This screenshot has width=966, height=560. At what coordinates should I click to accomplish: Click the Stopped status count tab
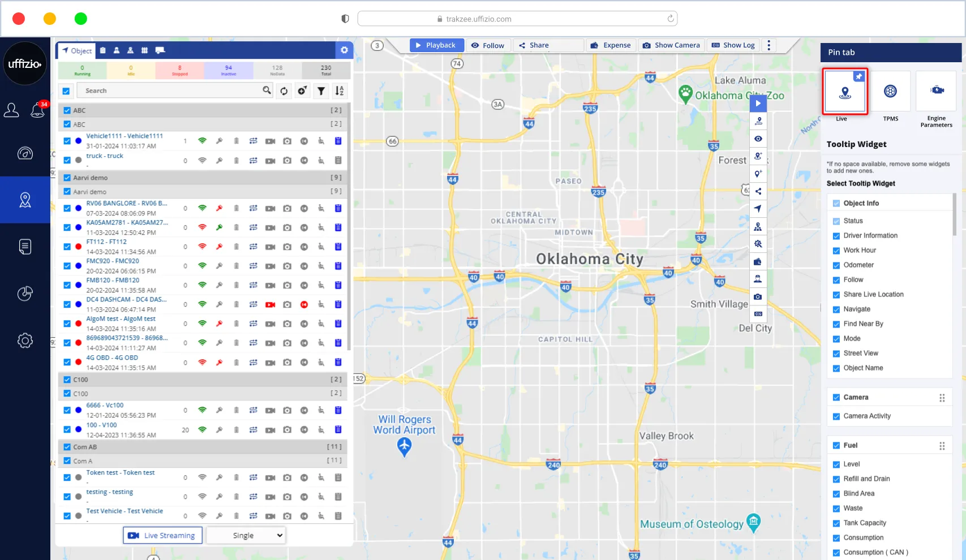(179, 70)
